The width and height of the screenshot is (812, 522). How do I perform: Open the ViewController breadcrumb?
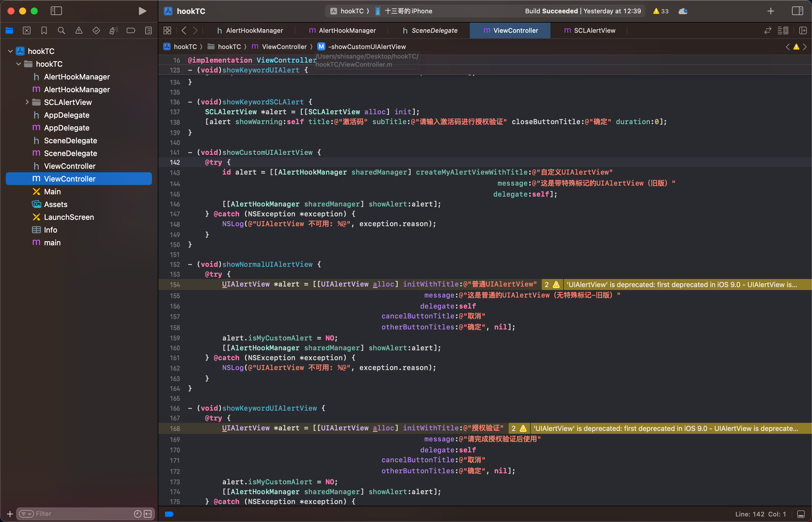[279, 46]
